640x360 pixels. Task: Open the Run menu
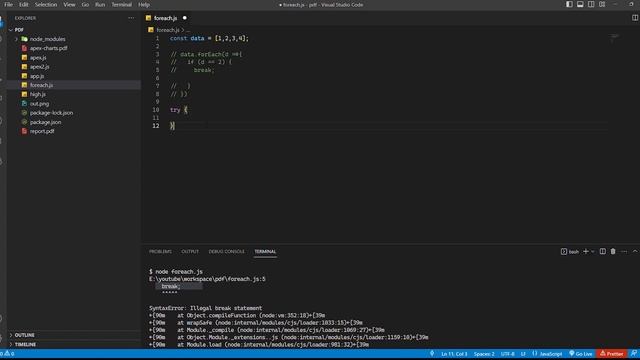(100, 4)
